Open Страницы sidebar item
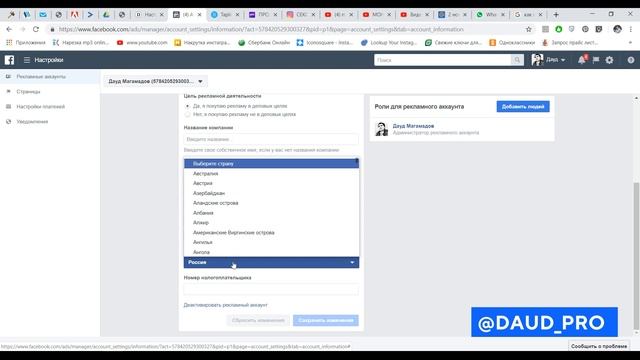640x360 pixels. click(x=50, y=91)
